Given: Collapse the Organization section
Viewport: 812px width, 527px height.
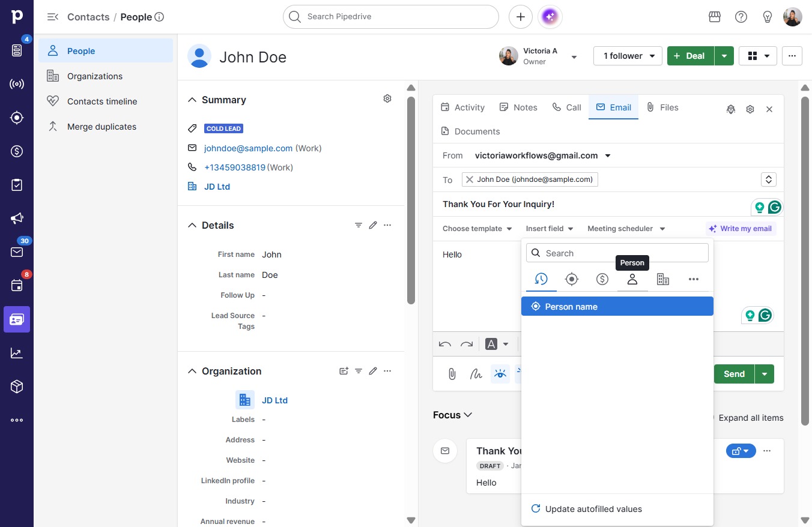Looking at the screenshot, I should (x=192, y=371).
